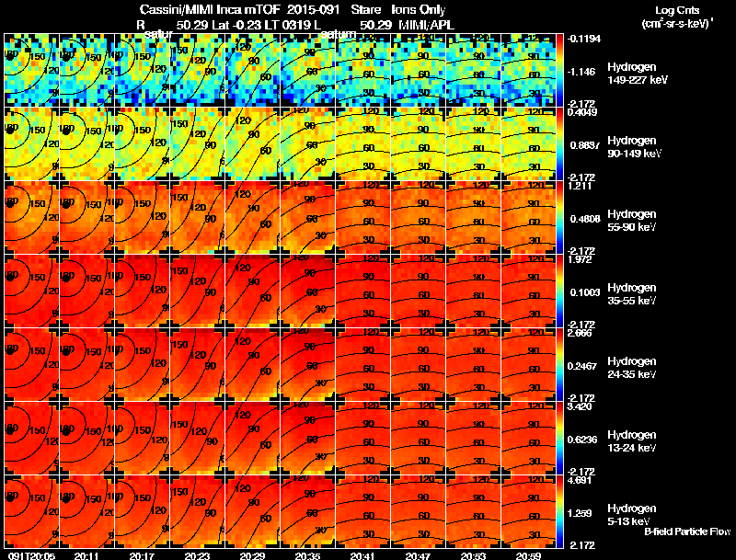Open the 13-24 keV panel above 20:53
The image size is (736, 560).
(x=473, y=438)
